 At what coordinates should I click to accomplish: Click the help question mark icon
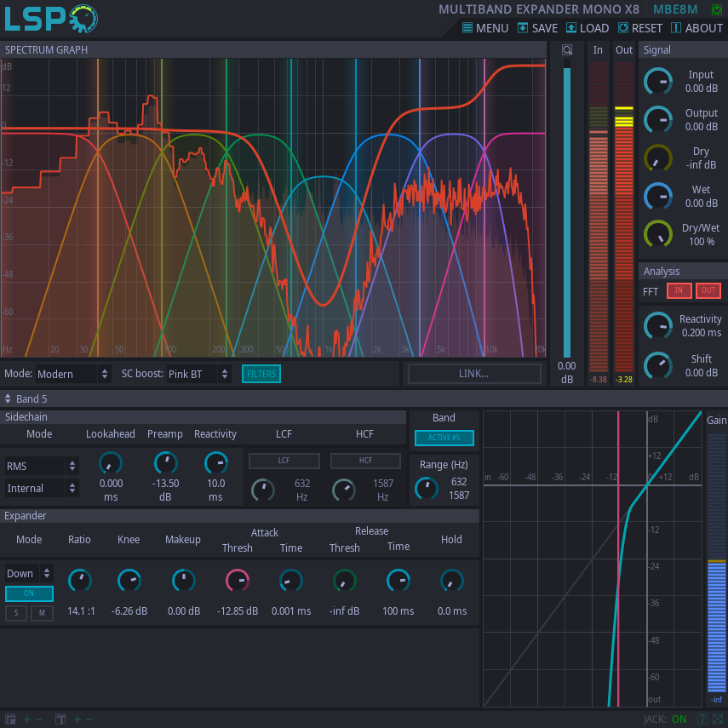coord(702,719)
